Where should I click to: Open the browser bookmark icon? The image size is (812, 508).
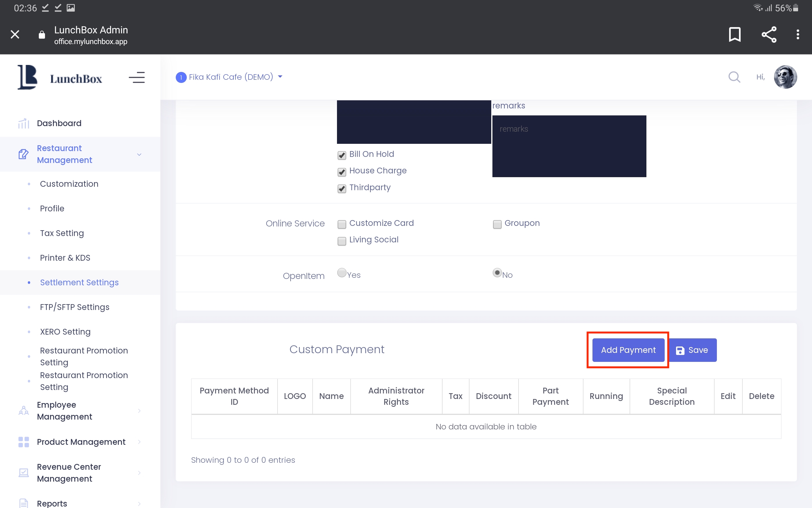click(x=734, y=34)
